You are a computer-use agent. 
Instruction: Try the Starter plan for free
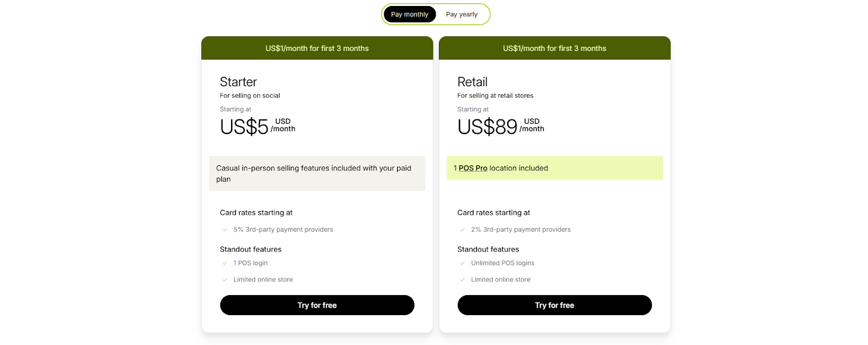[x=317, y=305]
